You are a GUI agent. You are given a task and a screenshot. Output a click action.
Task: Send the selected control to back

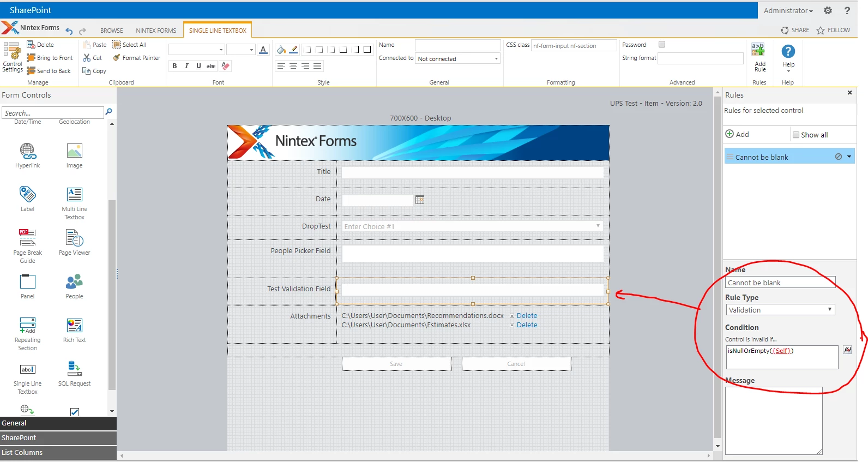pos(49,71)
